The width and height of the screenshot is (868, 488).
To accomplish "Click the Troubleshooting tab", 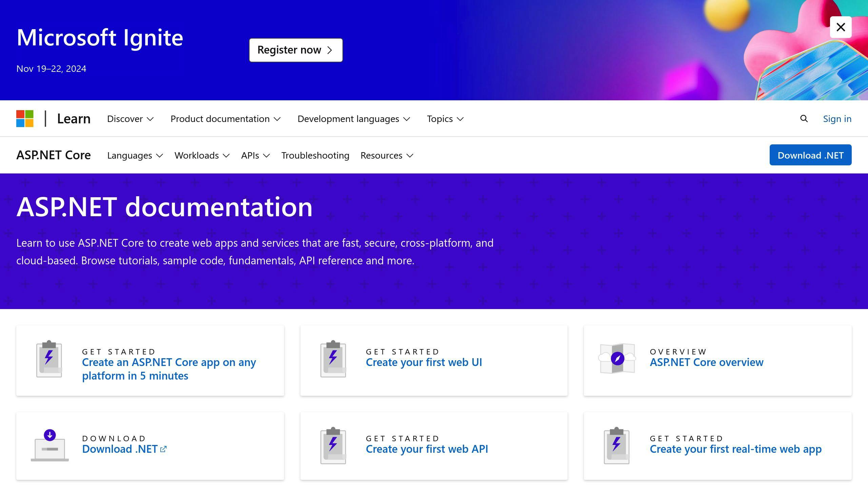I will click(x=315, y=155).
